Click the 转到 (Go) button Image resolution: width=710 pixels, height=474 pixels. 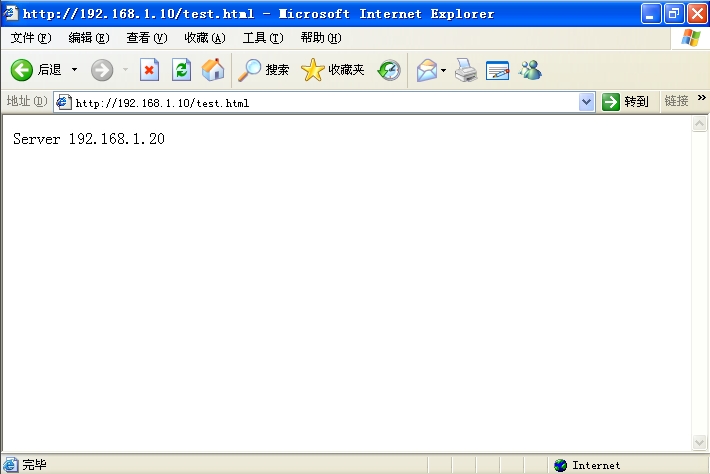(x=626, y=102)
